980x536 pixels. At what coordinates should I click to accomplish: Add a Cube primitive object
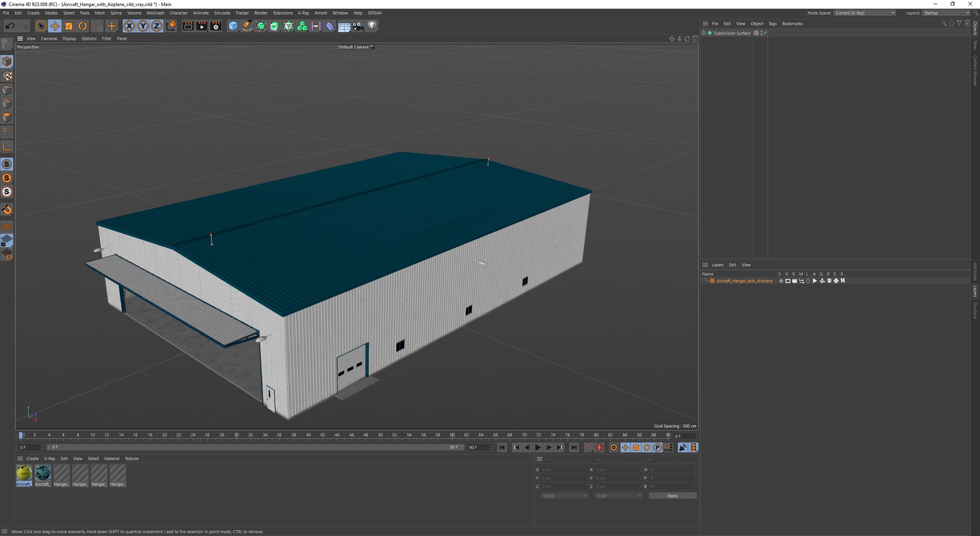[x=233, y=26]
